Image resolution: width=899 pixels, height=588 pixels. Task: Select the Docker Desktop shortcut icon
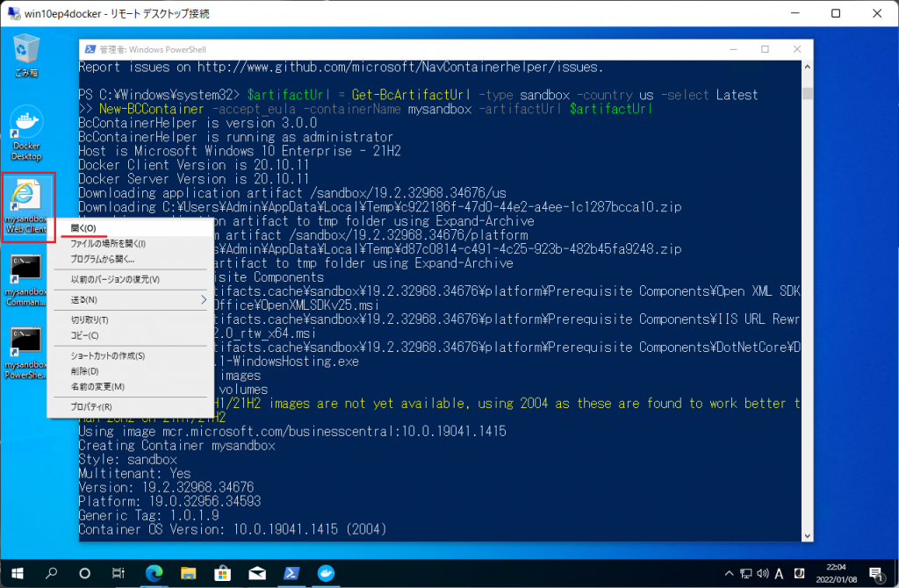26,133
